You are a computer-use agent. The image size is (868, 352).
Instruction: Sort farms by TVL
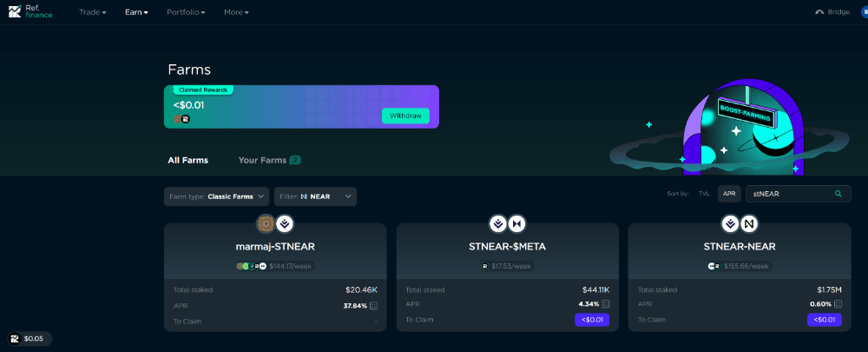[704, 194]
